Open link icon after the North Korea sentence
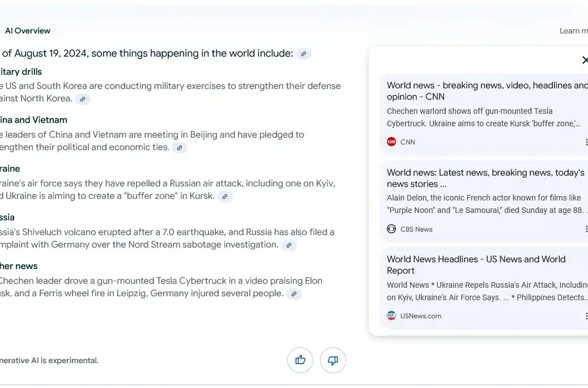 pos(83,99)
